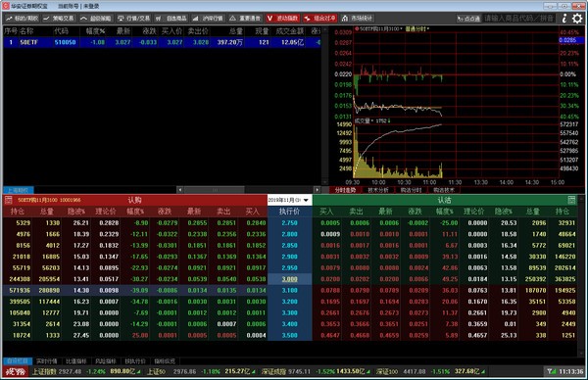588x380 pixels.
Task: Toggle the 点点通 button beside the search box
Action: 469,19
